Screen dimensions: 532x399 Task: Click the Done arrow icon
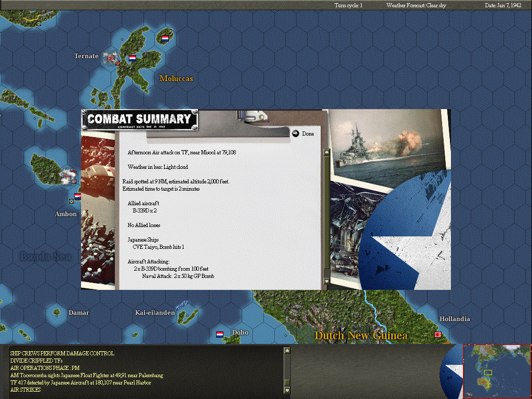(296, 134)
